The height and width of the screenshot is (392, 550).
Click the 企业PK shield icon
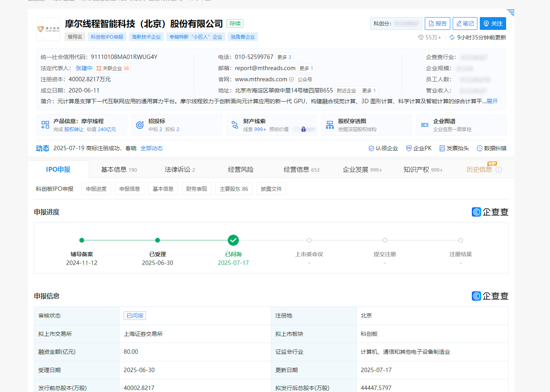pos(409,148)
